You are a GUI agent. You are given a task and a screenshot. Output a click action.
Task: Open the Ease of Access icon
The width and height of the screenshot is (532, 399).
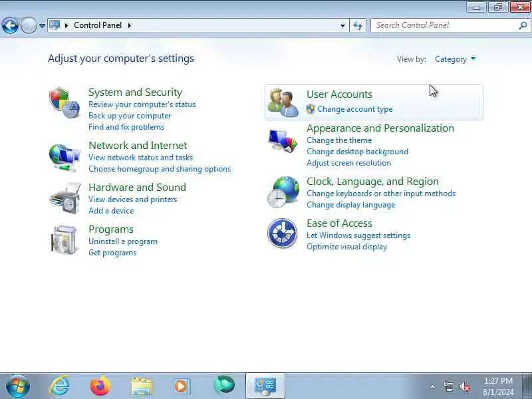[282, 233]
